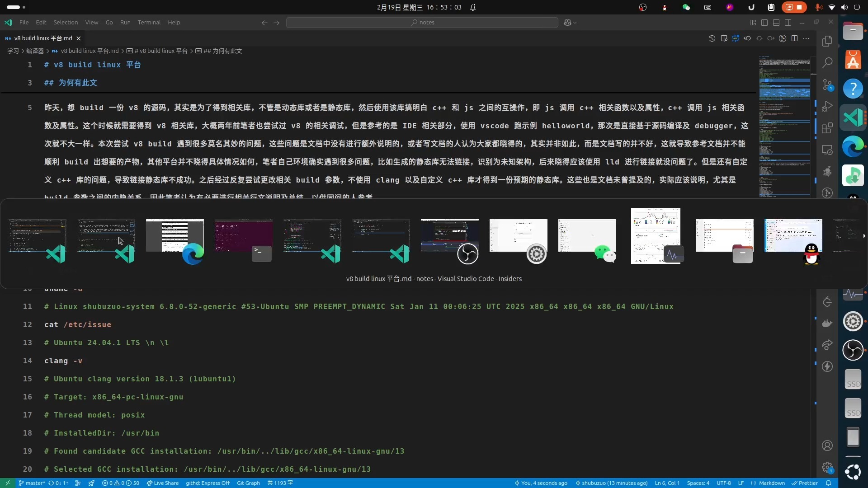
Task: Open the Explorer view in activity bar
Action: pos(827,41)
